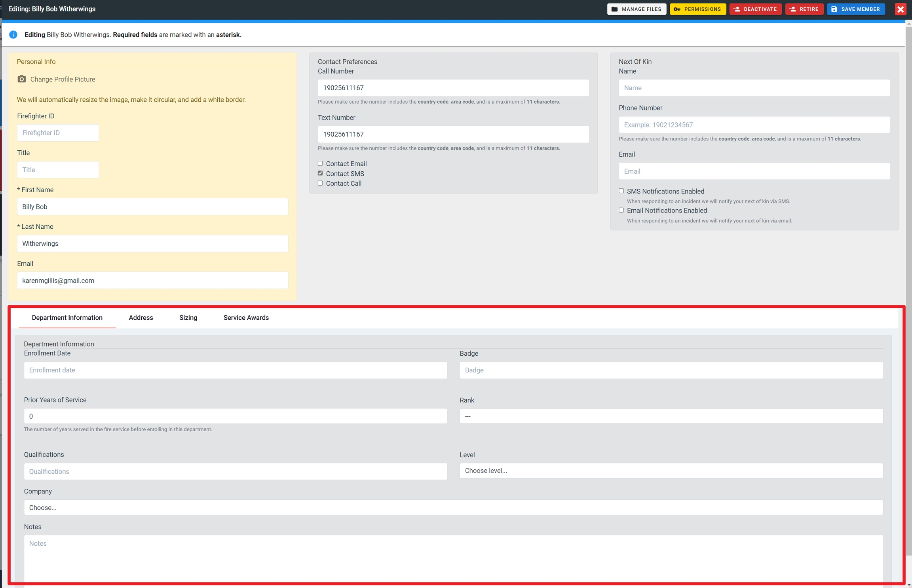This screenshot has width=912, height=588.
Task: Tick the Contact Call checkbox
Action: click(320, 183)
